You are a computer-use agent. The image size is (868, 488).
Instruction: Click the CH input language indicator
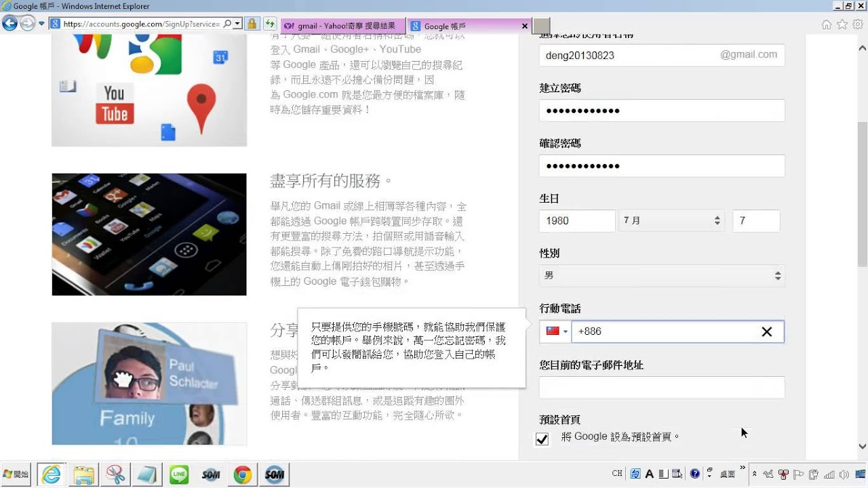617,474
